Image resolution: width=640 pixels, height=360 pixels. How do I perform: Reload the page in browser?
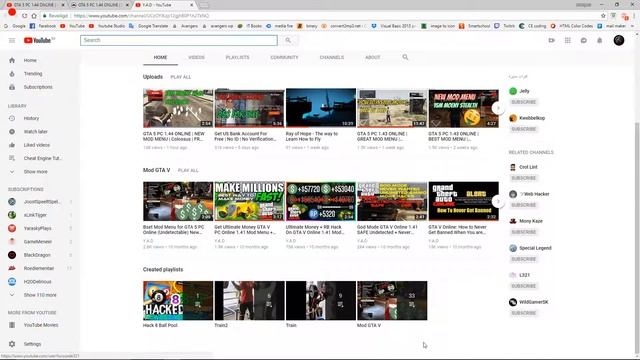(24, 16)
